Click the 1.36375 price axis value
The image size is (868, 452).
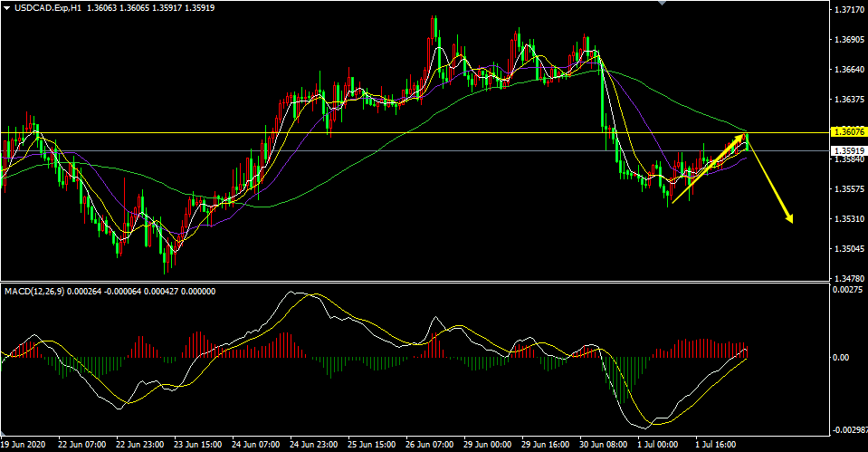pos(849,99)
